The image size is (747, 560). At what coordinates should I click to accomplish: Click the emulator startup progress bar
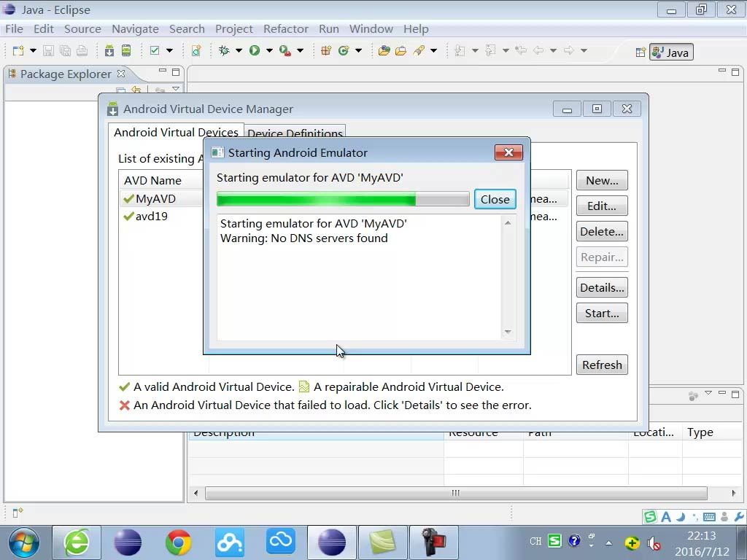point(343,199)
